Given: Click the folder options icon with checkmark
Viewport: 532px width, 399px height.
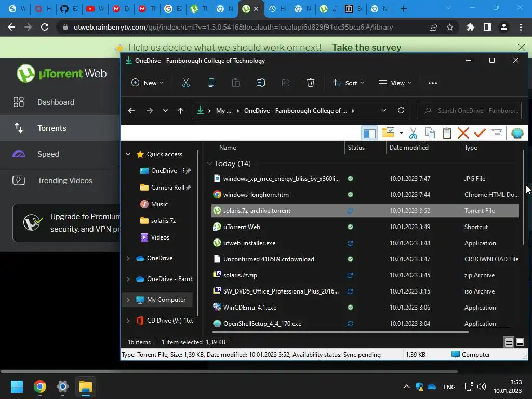Looking at the screenshot, I should click(x=388, y=132).
